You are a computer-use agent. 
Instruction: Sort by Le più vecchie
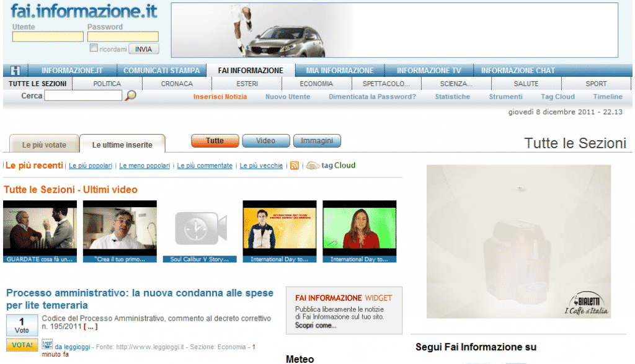tap(261, 166)
